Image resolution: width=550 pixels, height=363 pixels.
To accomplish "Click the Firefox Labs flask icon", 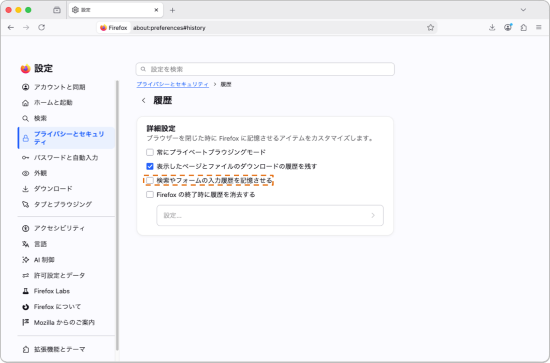I will pos(25,291).
